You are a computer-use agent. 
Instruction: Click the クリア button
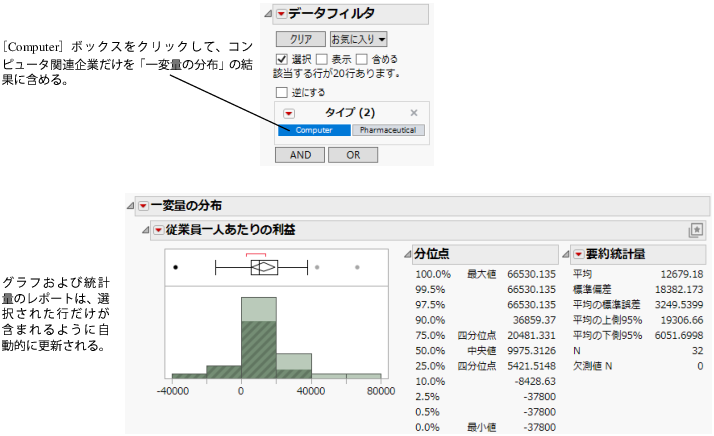(301, 39)
